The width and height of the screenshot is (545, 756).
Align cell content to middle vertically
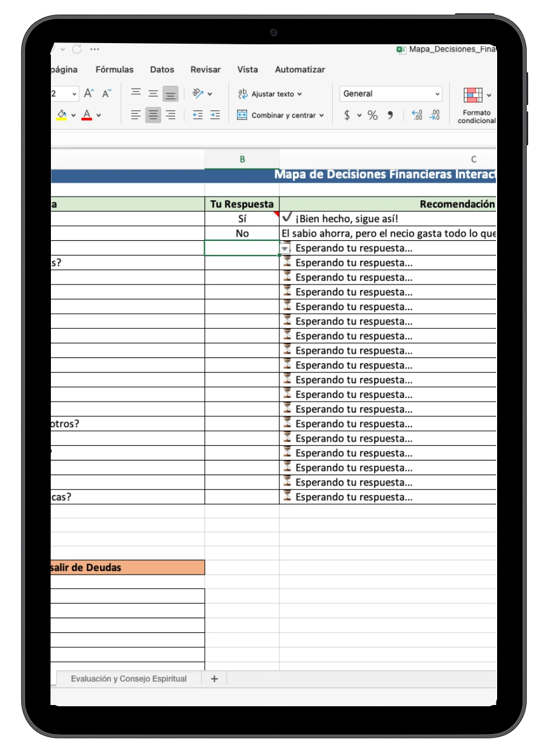153,93
